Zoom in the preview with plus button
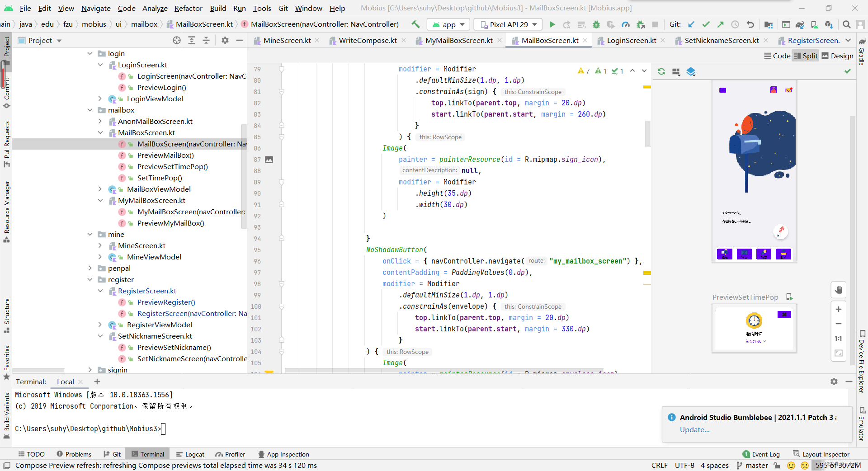This screenshot has height=471, width=868. pyautogui.click(x=839, y=309)
